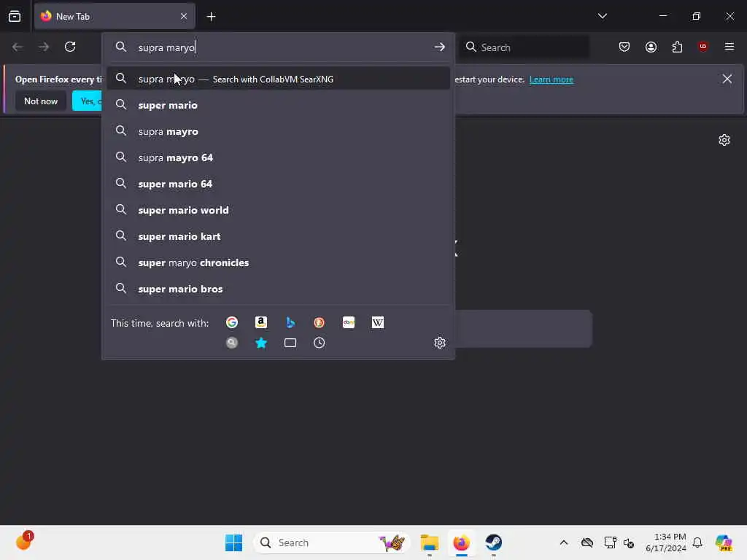Viewport: 747px width, 560px height.
Task: Search this time with eBay
Action: (349, 322)
